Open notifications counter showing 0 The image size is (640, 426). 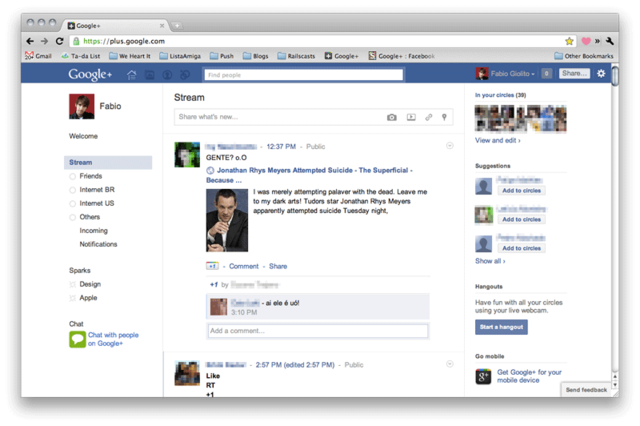point(546,73)
